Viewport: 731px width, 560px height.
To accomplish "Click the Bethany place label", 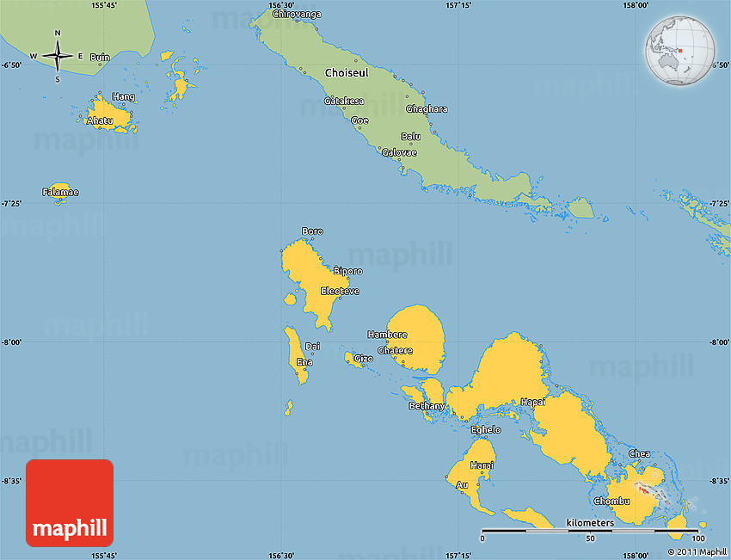I will click(x=427, y=406).
